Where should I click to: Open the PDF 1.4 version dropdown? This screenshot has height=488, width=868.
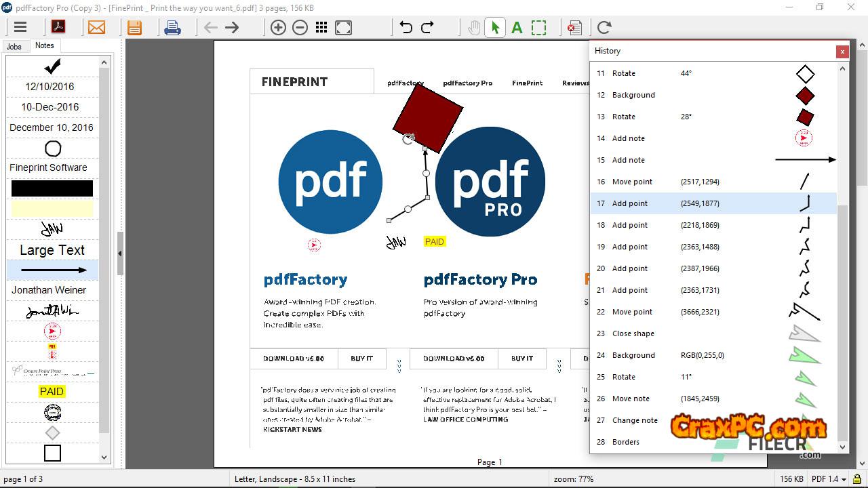pyautogui.click(x=829, y=479)
